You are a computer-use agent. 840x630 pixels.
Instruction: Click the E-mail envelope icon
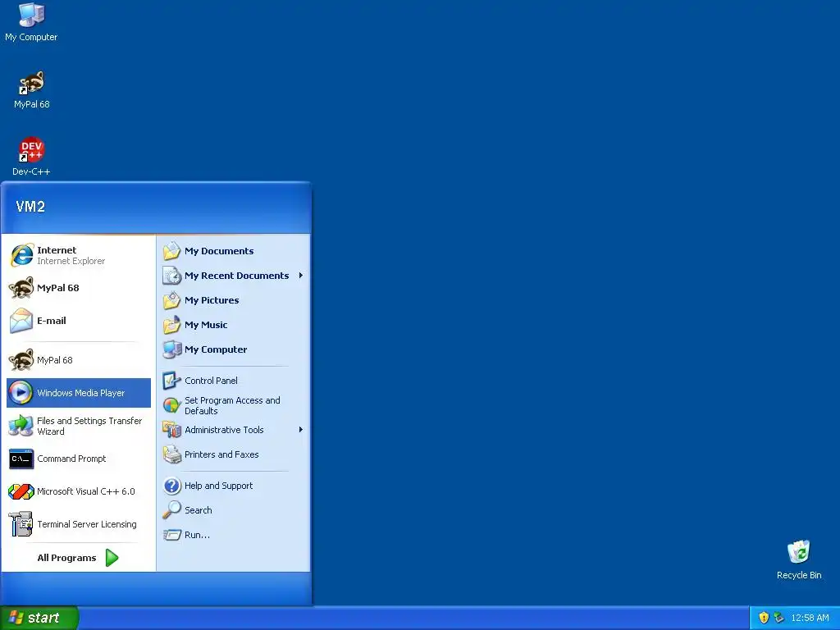pyautogui.click(x=21, y=321)
